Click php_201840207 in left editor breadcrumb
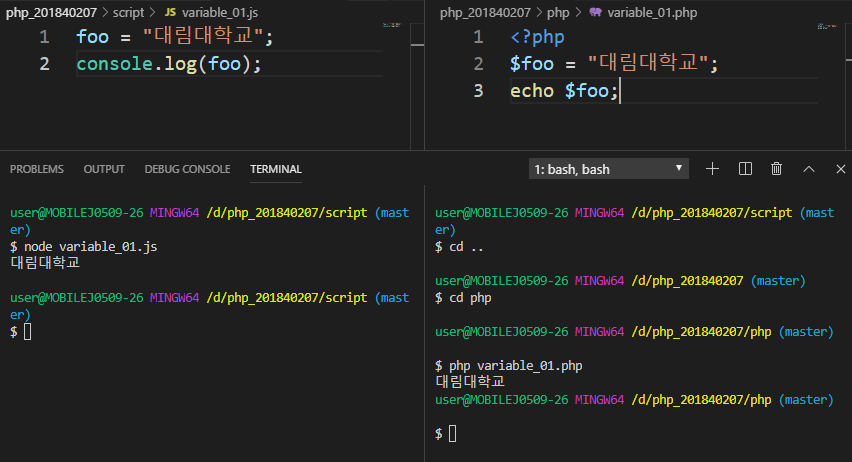 point(51,12)
